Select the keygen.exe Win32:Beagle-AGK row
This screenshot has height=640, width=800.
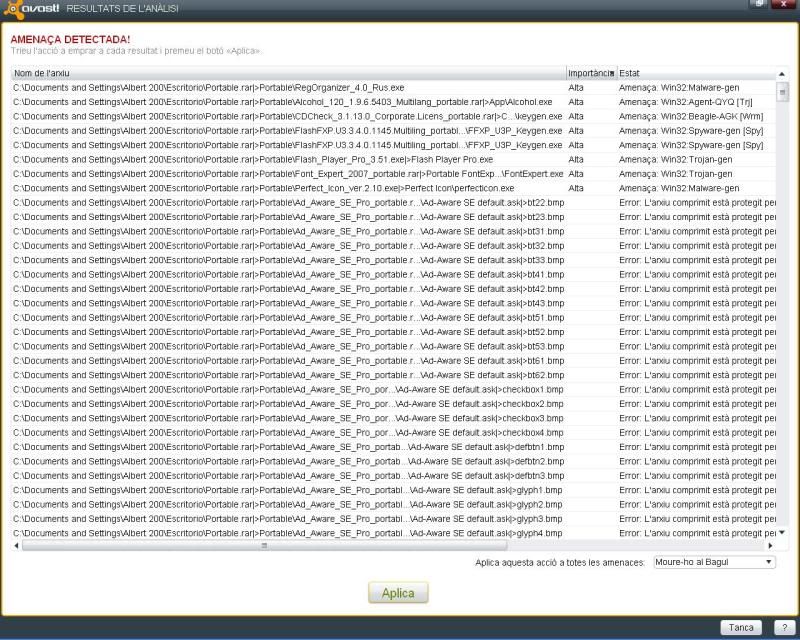(x=288, y=116)
